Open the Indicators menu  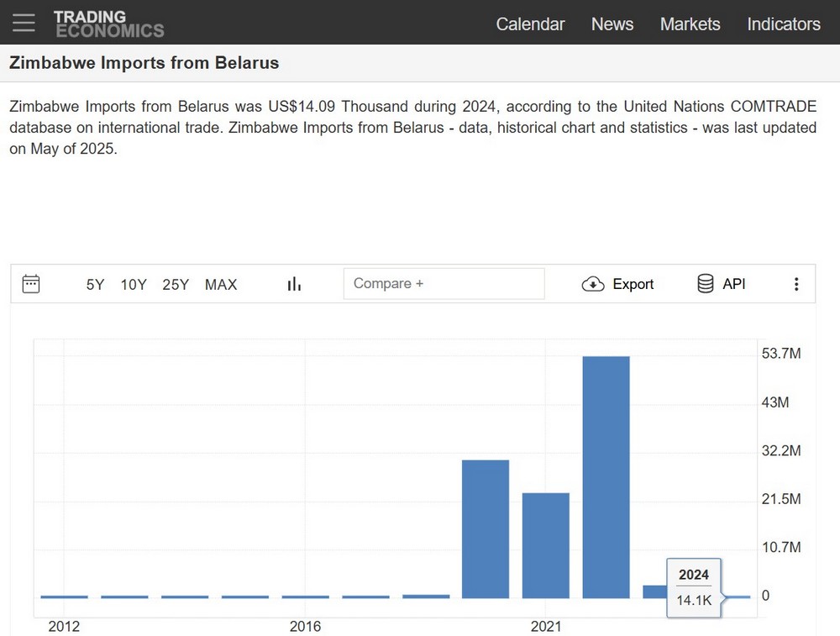click(x=784, y=24)
